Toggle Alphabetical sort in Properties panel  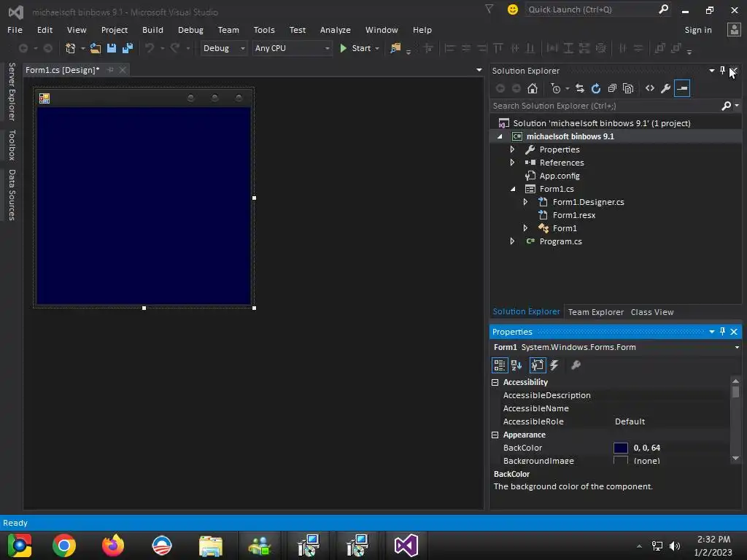516,365
